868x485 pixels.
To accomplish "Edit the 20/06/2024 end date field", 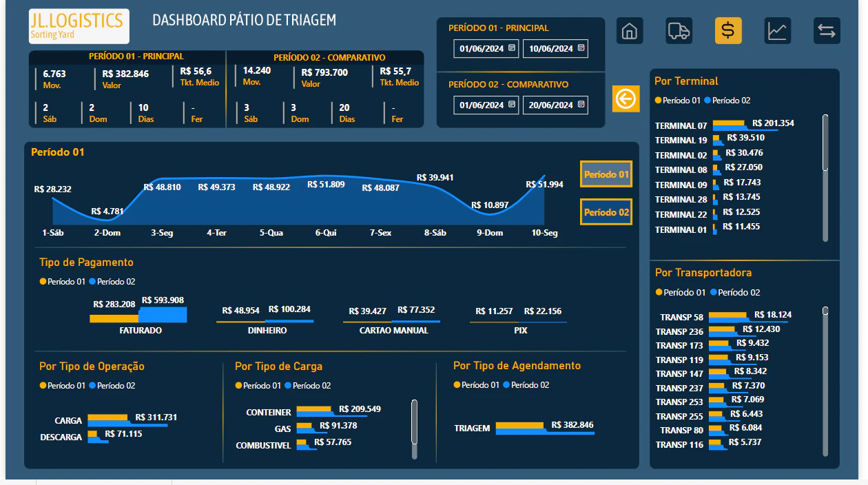I will (x=555, y=105).
